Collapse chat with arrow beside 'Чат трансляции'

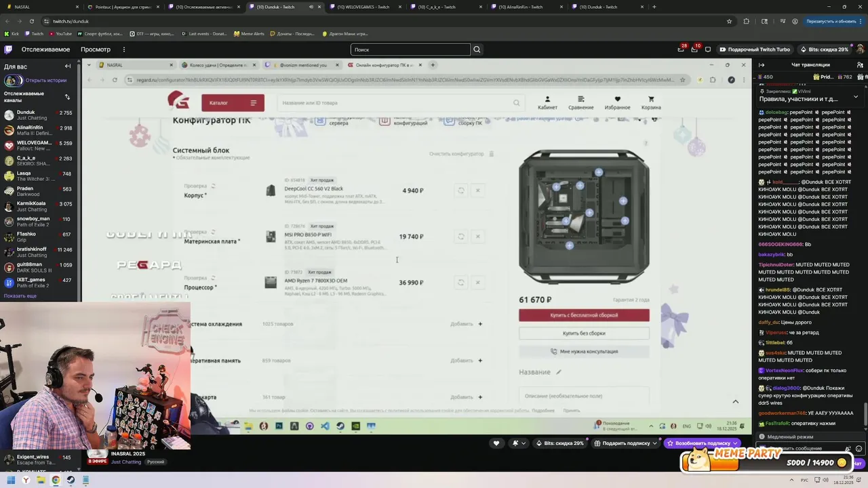(x=761, y=65)
